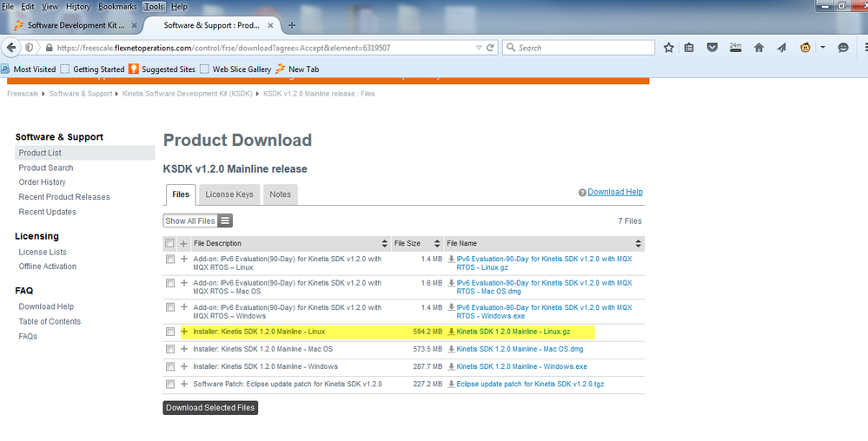Expand the Installer Mainline Windows row details

click(184, 366)
